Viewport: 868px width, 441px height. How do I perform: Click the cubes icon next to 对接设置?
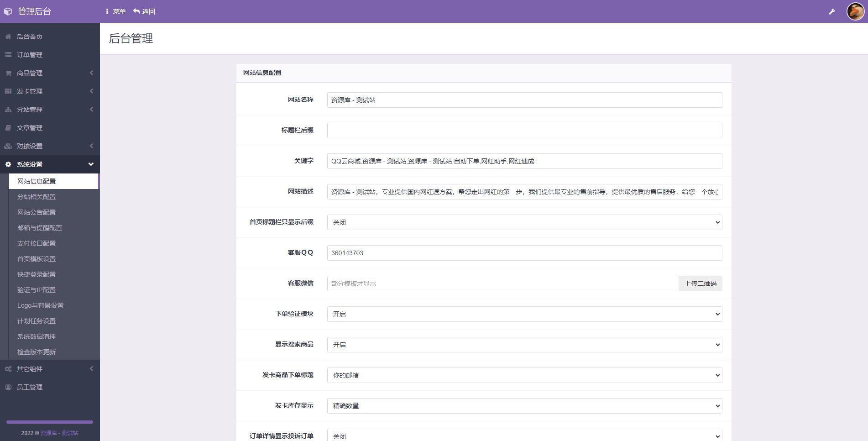8,146
